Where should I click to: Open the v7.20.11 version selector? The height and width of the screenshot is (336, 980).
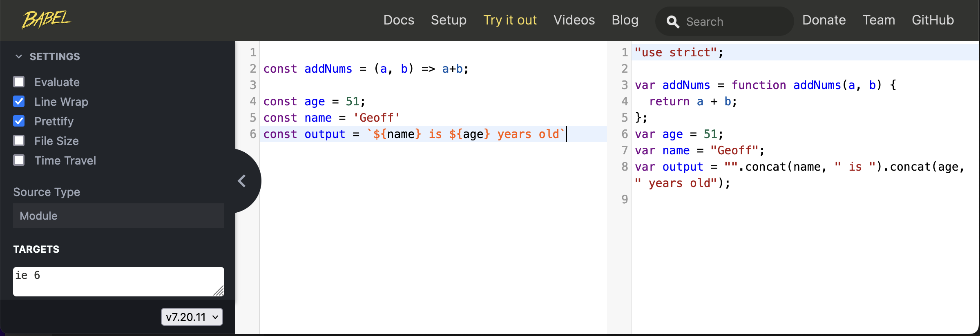click(192, 317)
